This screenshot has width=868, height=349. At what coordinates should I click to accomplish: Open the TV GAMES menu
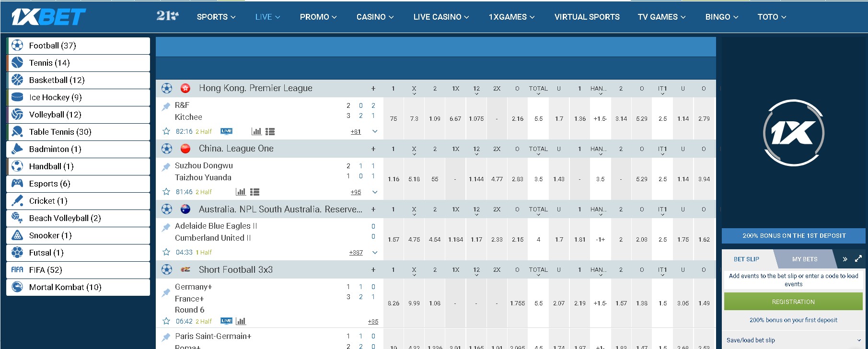[x=661, y=17]
